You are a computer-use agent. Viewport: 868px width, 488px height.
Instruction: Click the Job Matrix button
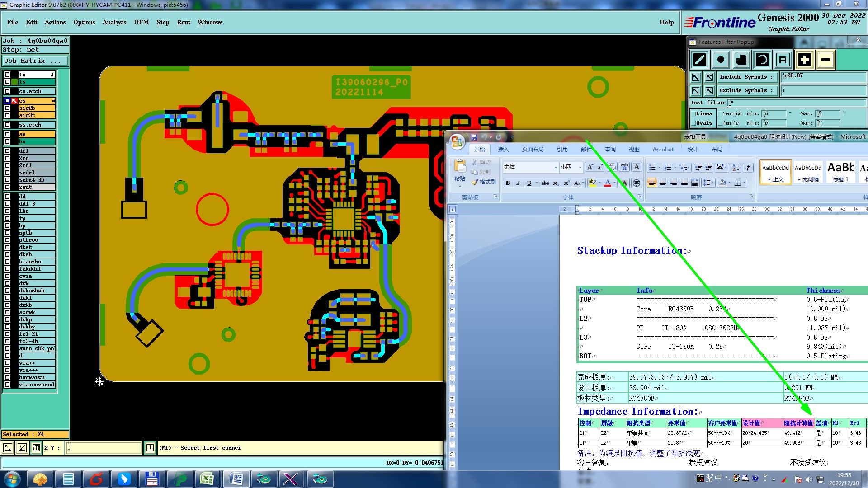pos(35,61)
